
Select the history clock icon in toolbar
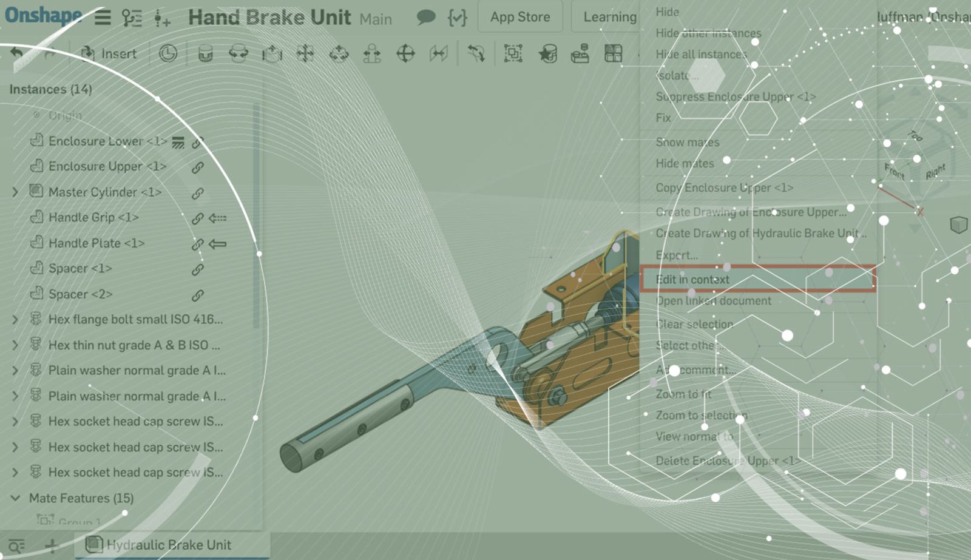point(168,54)
